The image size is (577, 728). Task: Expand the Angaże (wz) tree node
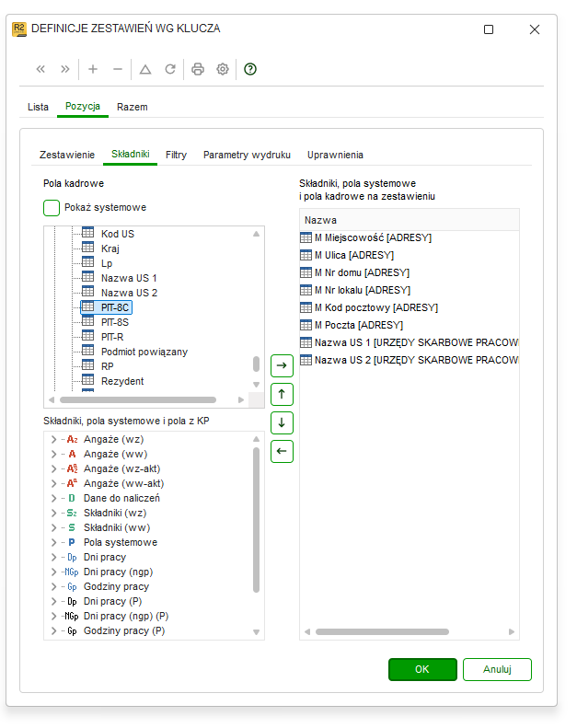[54, 439]
